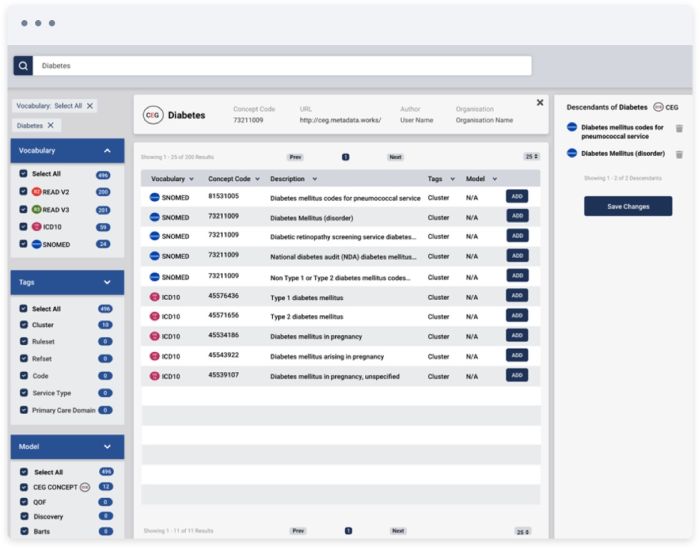Click SNOMED icon beside 'Diabetes Mellitus (disorder)' descendant
Screen dimensions: 700x548
pyautogui.click(x=572, y=153)
